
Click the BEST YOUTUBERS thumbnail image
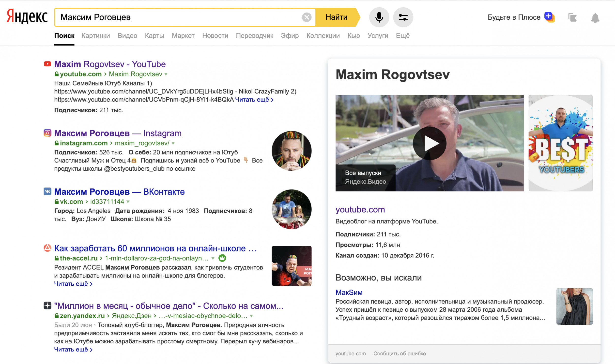[560, 143]
